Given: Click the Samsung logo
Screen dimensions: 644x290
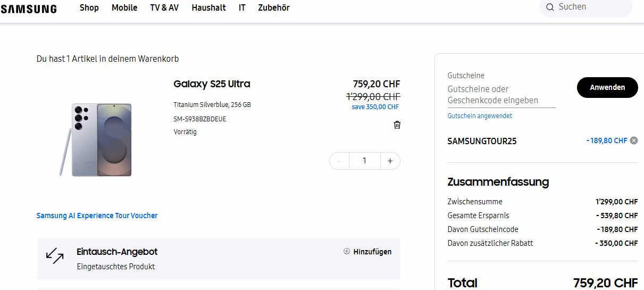Looking at the screenshot, I should tap(29, 9).
